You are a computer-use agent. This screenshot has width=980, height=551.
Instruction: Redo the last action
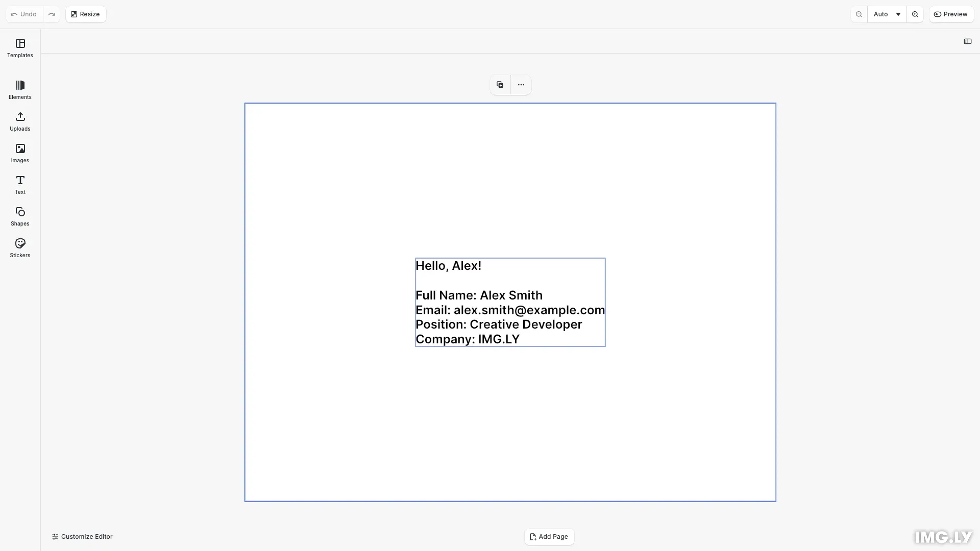point(52,14)
